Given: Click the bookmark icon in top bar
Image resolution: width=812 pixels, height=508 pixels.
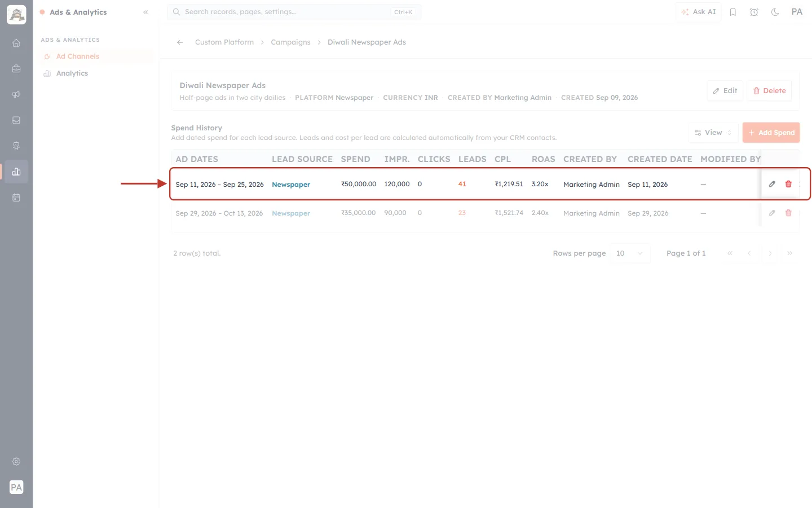Looking at the screenshot, I should [x=733, y=12].
